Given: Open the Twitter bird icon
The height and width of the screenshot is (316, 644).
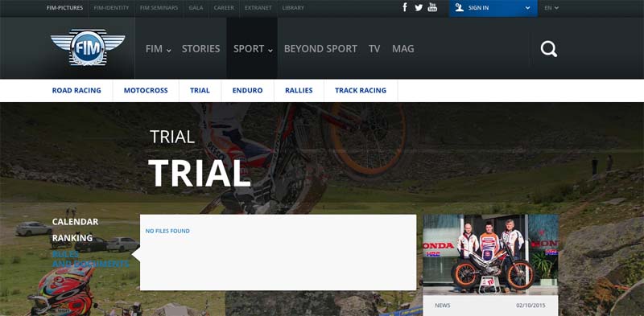Looking at the screenshot, I should pyautogui.click(x=419, y=7).
